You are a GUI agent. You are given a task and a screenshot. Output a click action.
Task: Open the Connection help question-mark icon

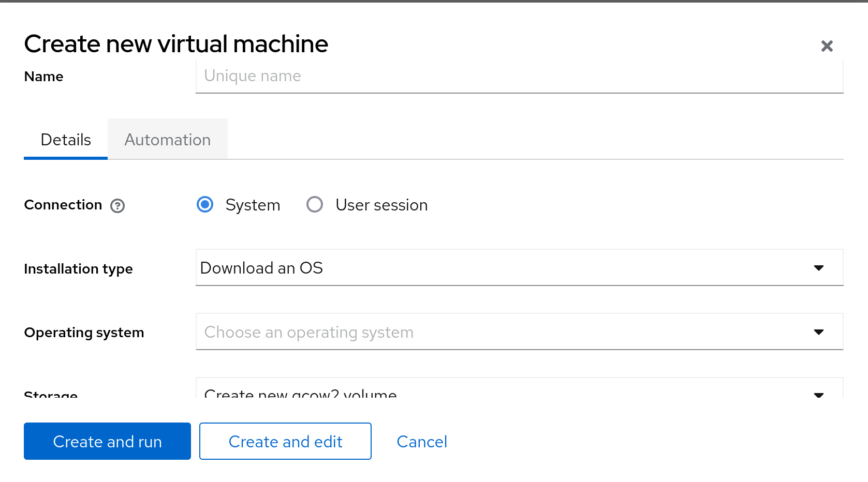pos(117,206)
